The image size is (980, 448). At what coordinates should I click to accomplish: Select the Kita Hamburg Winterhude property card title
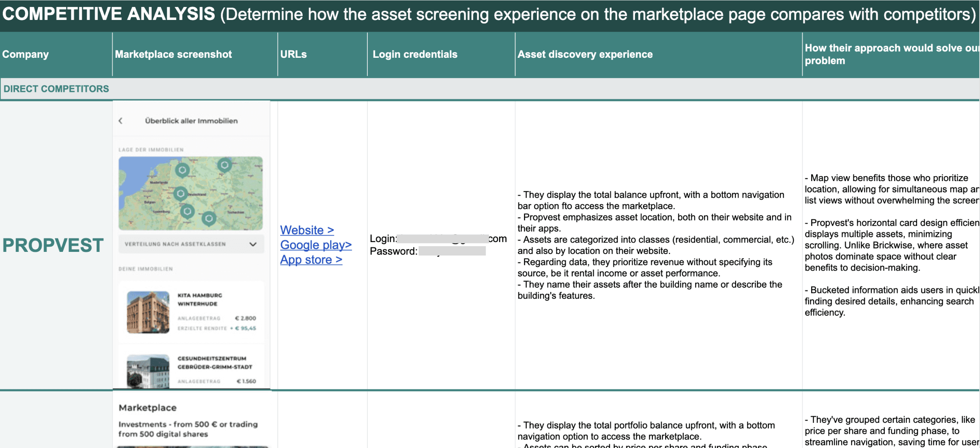(x=200, y=299)
